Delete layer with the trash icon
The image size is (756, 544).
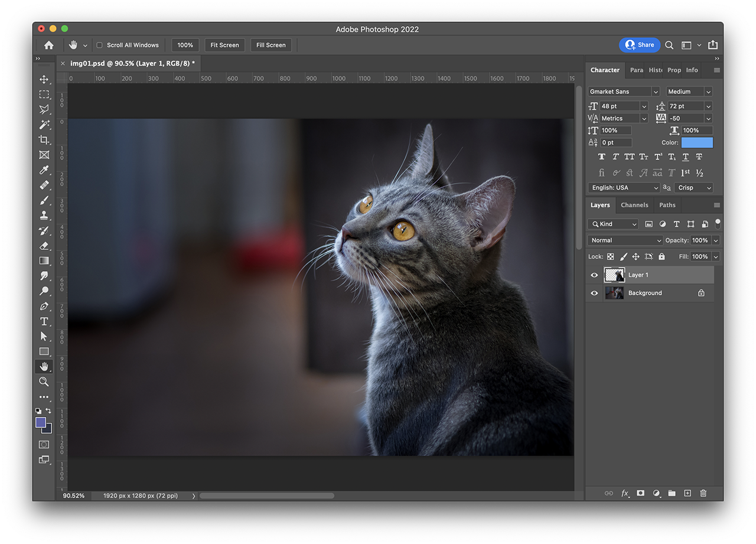[x=703, y=493]
